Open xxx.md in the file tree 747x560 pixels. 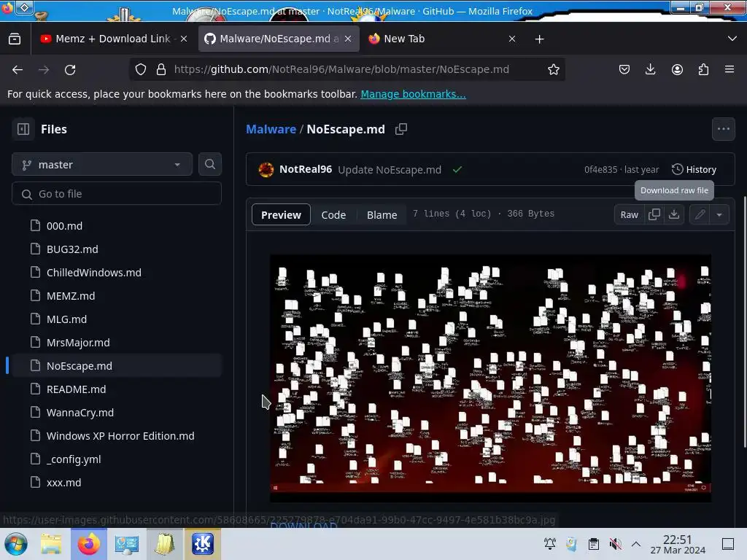click(117, 483)
